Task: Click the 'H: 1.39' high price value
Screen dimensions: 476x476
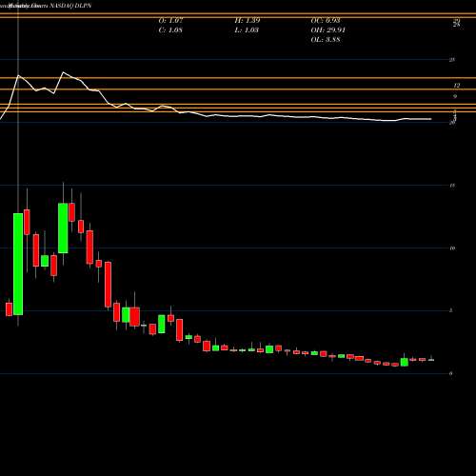Action: coord(248,20)
